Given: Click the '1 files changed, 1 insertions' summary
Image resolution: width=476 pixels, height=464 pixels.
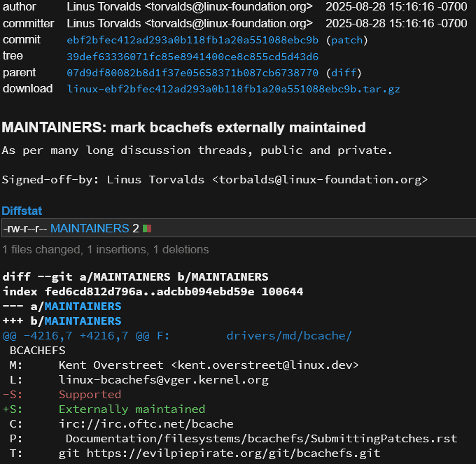Looking at the screenshot, I should [106, 250].
